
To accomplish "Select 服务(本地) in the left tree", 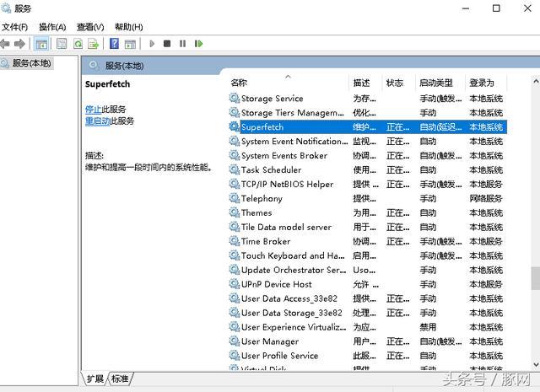I will pyautogui.click(x=31, y=63).
